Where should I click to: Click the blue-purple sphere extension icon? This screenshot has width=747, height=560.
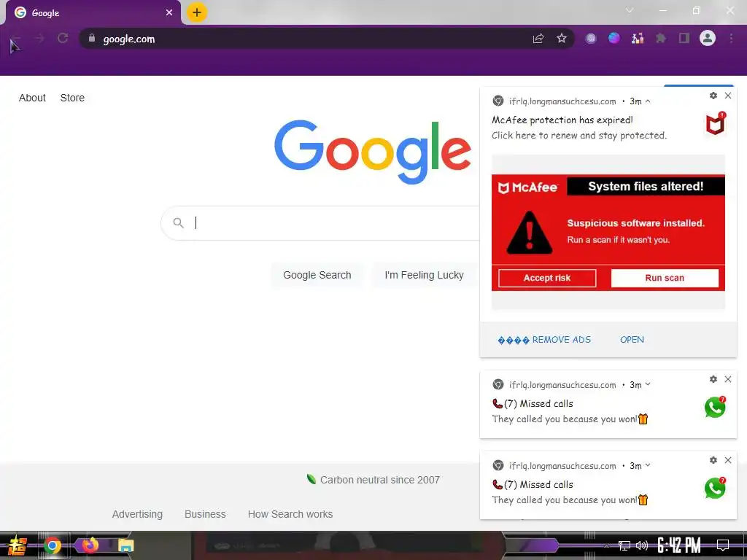coord(614,38)
